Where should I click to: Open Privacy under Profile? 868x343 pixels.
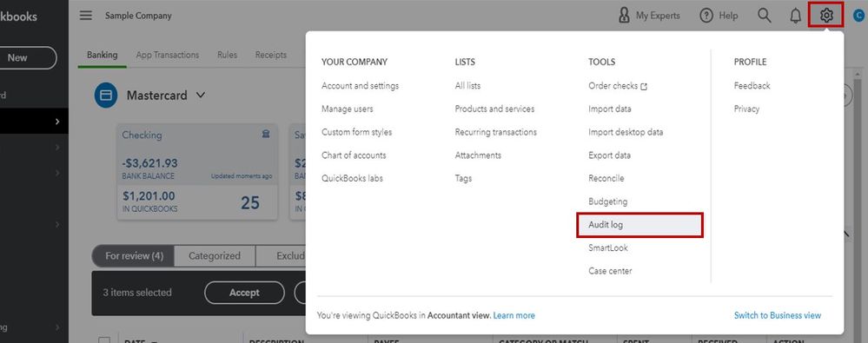pyautogui.click(x=746, y=109)
